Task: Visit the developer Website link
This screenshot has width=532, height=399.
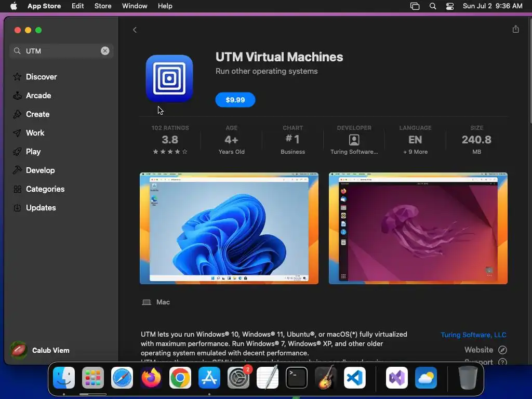Action: tap(478, 350)
